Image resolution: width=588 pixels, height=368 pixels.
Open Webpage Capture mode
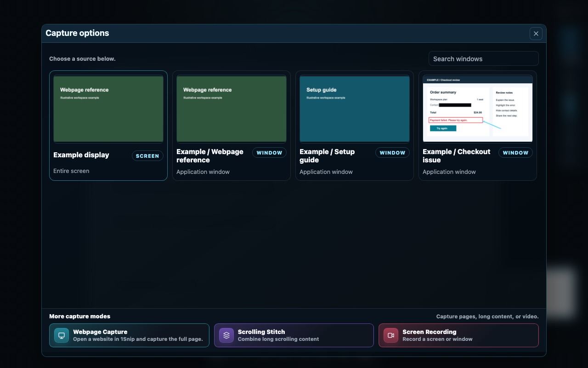[129, 335]
